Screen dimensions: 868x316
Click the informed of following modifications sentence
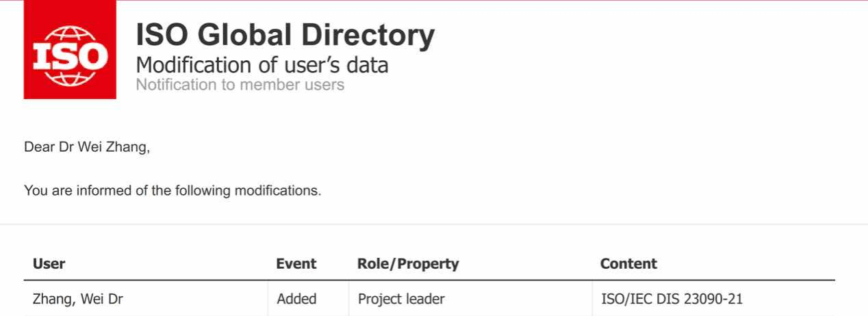coord(173,191)
